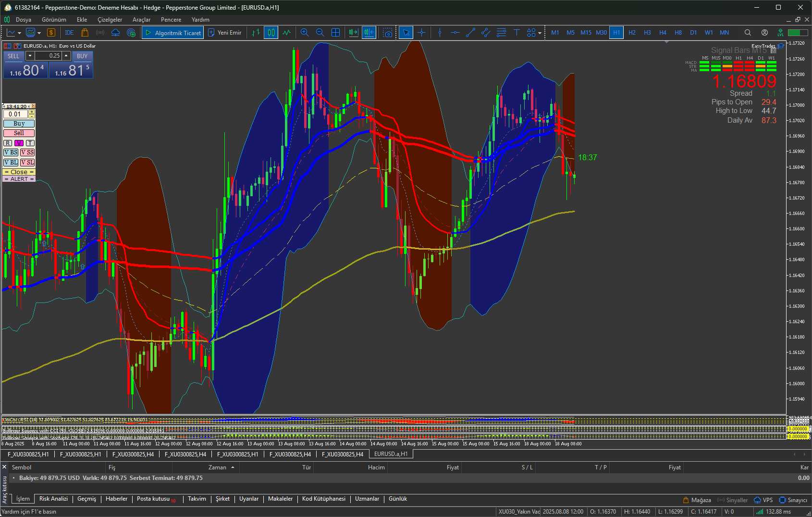Click the red Depth of Market icon
The width and height of the screenshot is (812, 517).
(x=7, y=46)
